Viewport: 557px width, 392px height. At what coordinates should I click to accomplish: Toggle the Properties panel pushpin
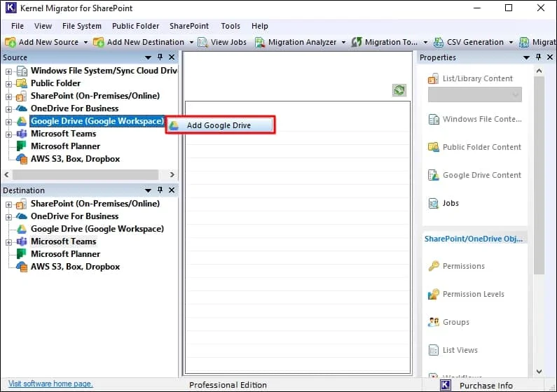click(539, 57)
